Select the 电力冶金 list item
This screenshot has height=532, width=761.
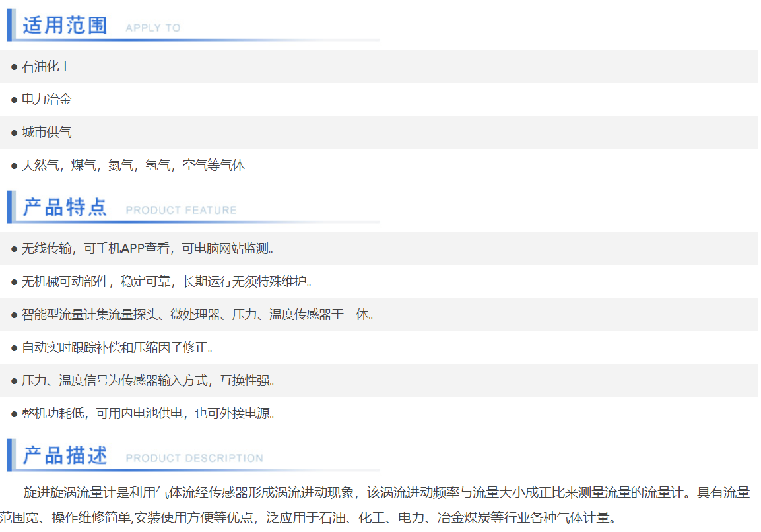(x=46, y=100)
